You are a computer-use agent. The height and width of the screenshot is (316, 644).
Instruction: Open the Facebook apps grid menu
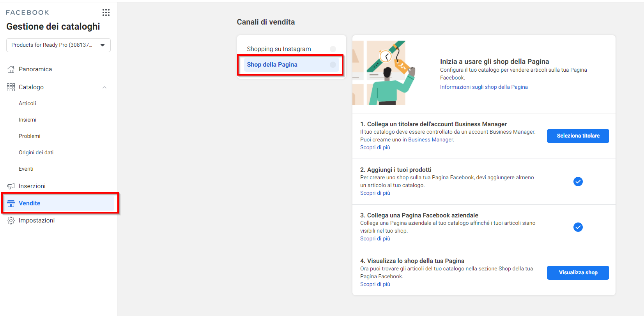click(106, 12)
